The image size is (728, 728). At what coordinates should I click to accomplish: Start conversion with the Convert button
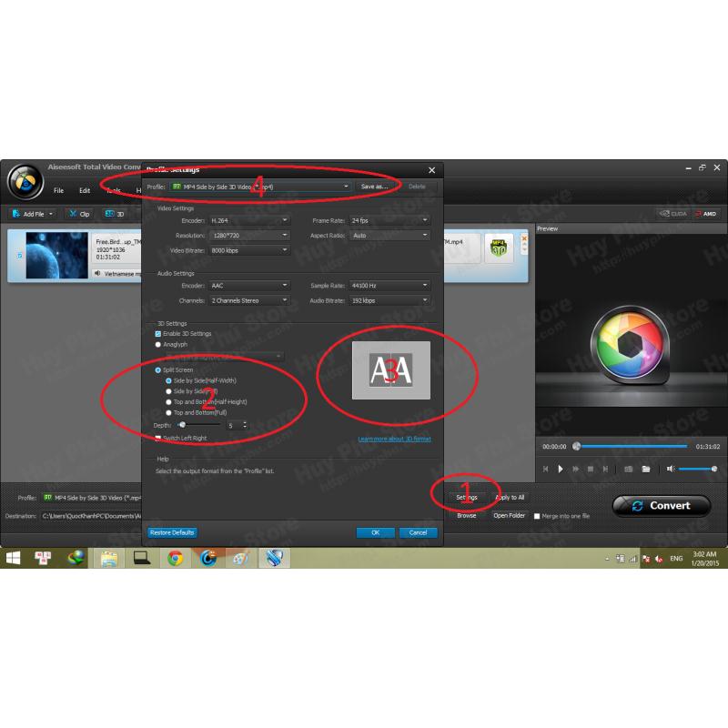pyautogui.click(x=662, y=506)
